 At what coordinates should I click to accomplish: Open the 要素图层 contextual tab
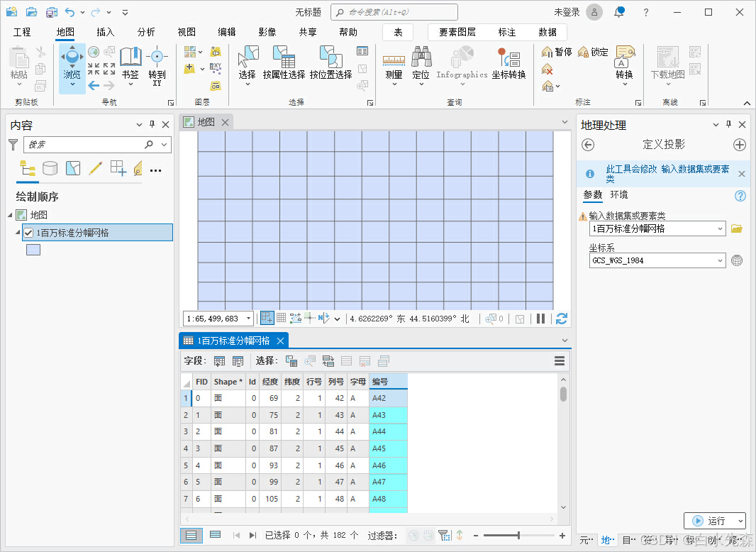click(x=457, y=32)
